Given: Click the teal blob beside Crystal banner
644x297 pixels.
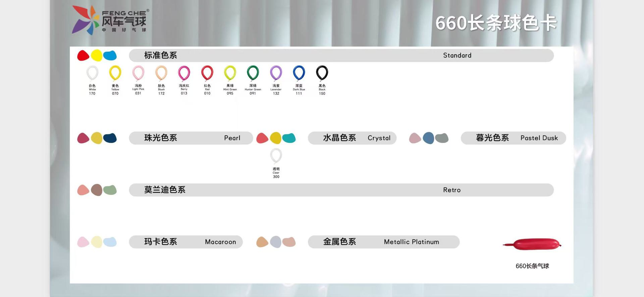Looking at the screenshot, I should (x=289, y=138).
